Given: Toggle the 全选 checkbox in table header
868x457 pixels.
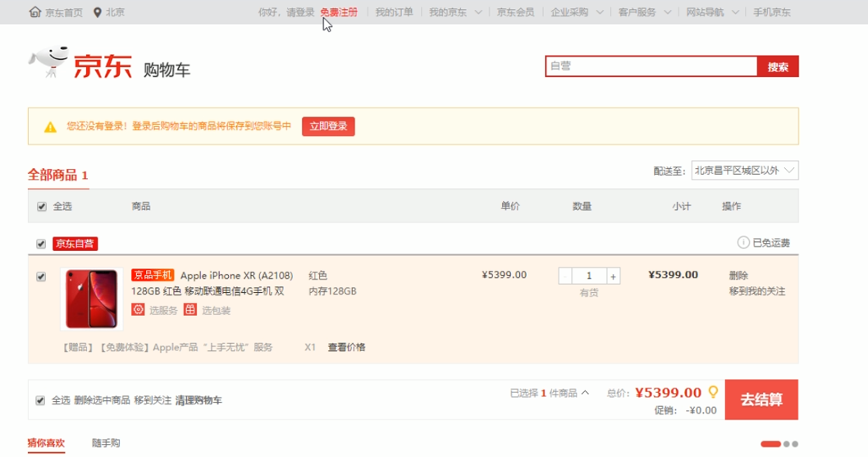Looking at the screenshot, I should tap(42, 207).
